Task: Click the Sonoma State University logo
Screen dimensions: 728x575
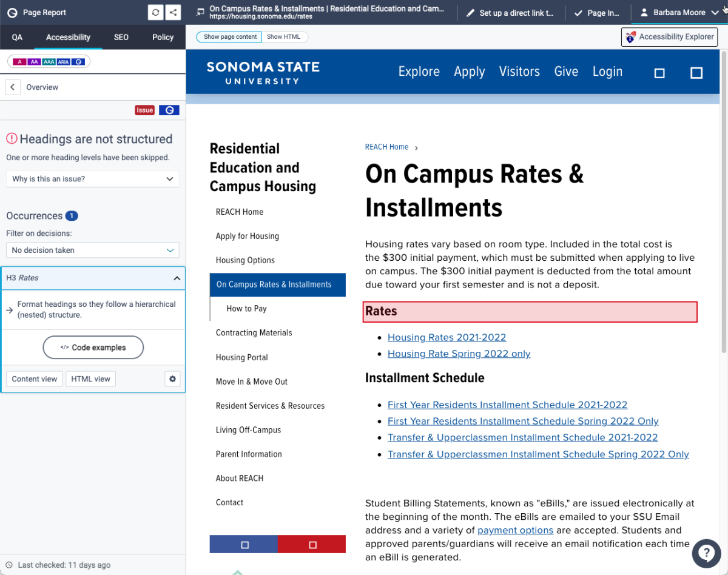Action: click(x=263, y=72)
